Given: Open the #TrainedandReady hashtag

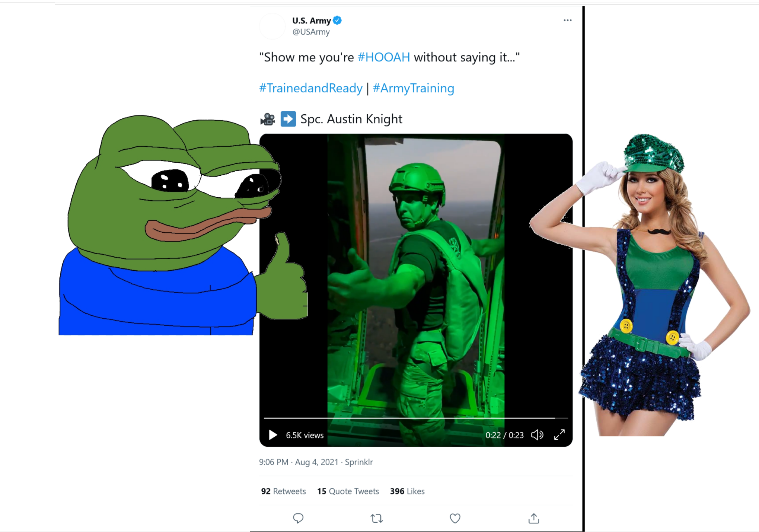Looking at the screenshot, I should (311, 88).
